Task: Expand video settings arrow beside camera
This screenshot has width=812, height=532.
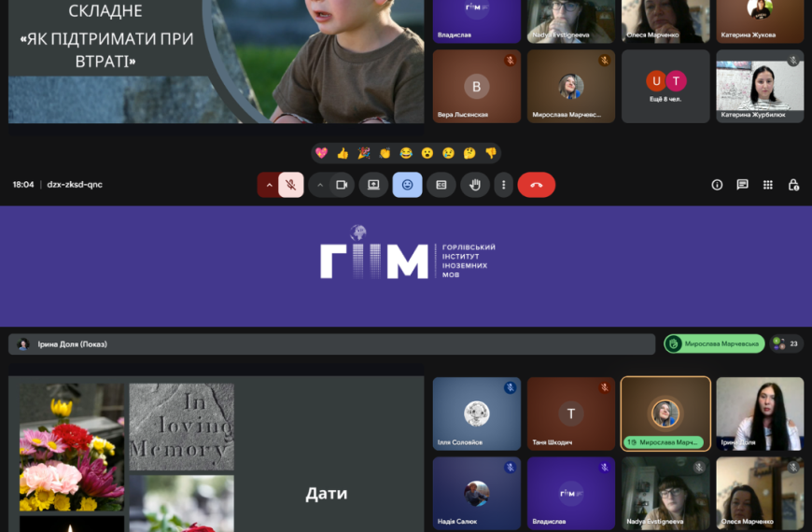Action: pyautogui.click(x=319, y=185)
